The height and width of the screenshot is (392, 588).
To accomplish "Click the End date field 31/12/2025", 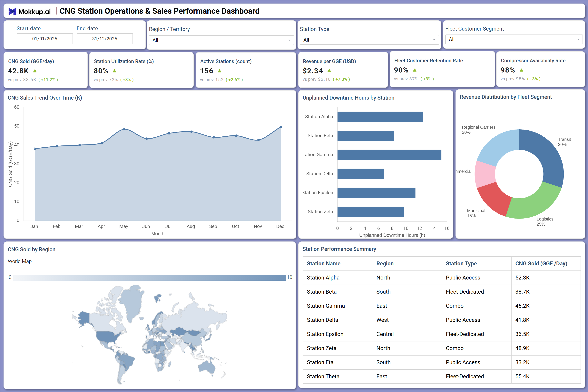I will pos(105,39).
